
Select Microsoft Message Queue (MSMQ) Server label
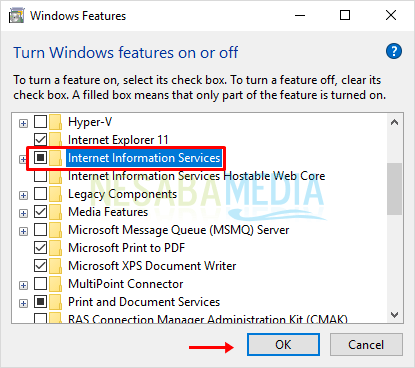[x=179, y=230]
